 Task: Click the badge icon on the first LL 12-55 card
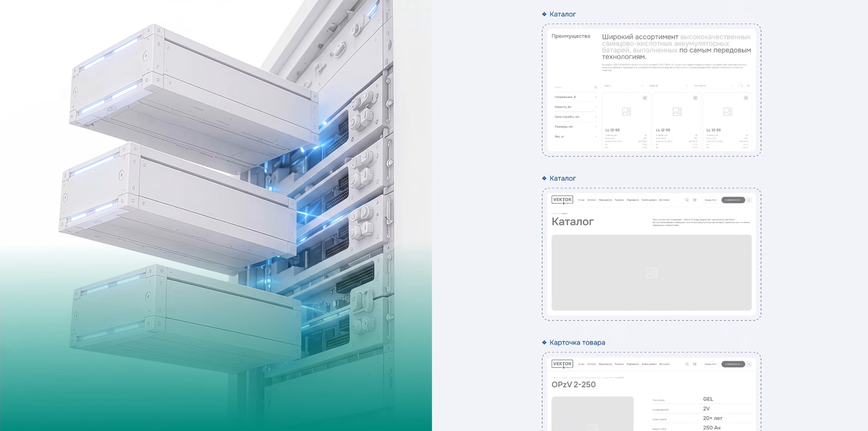coord(645,98)
